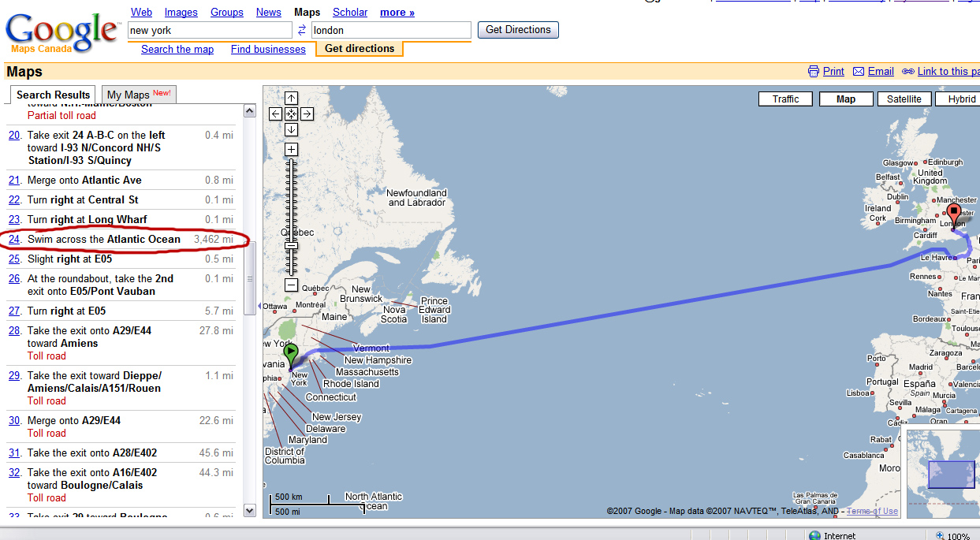The width and height of the screenshot is (980, 540).
Task: Select the Get directions tab
Action: coord(360,49)
